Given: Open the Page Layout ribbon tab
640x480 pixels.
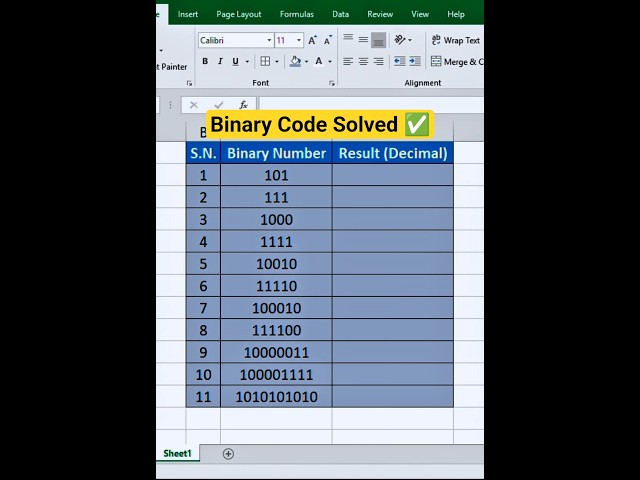Looking at the screenshot, I should [x=239, y=14].
